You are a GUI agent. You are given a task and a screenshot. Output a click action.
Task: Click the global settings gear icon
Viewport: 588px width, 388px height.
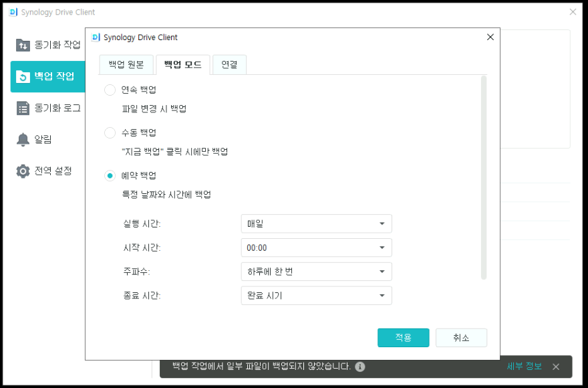point(23,171)
